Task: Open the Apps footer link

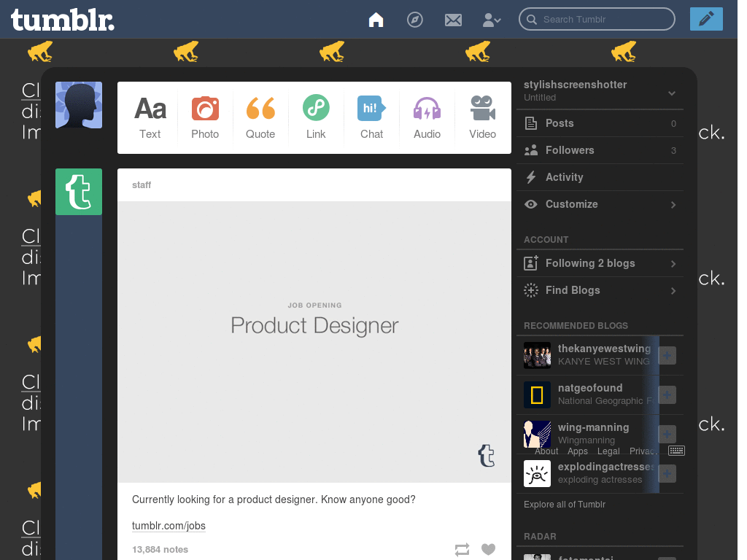Action: click(x=578, y=451)
